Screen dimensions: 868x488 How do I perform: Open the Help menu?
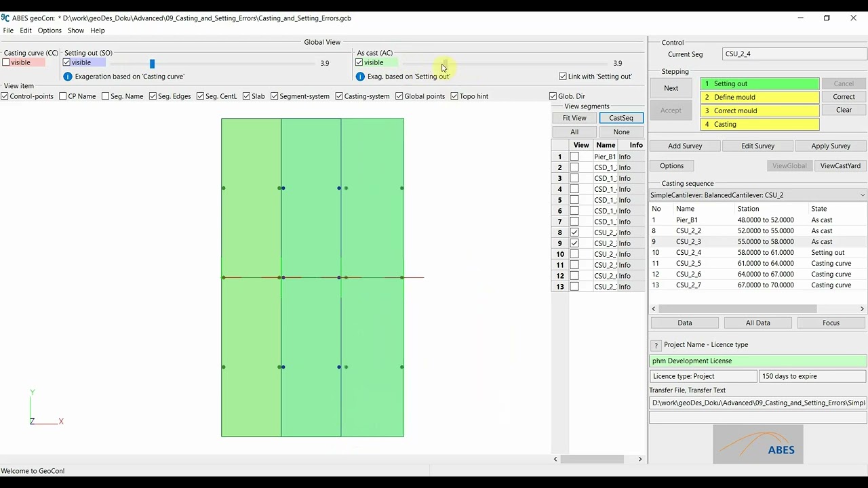point(98,30)
